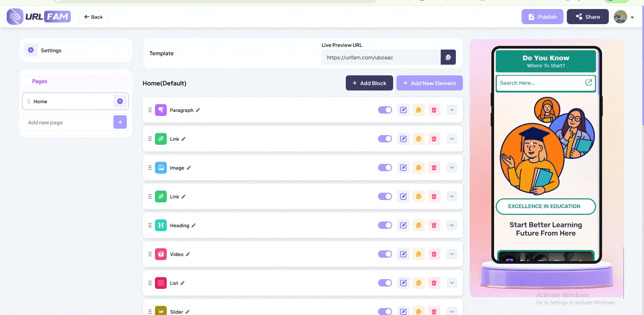Toggle the Paragraph block off
The image size is (644, 315).
385,110
